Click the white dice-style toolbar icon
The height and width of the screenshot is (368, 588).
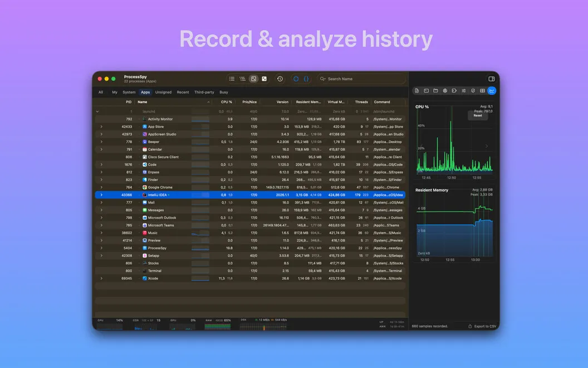click(x=264, y=79)
